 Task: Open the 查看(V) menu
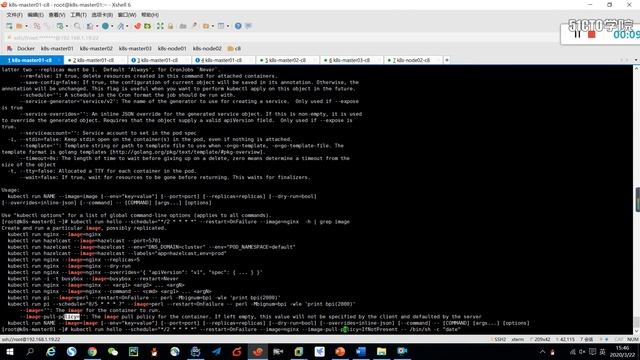point(57,15)
